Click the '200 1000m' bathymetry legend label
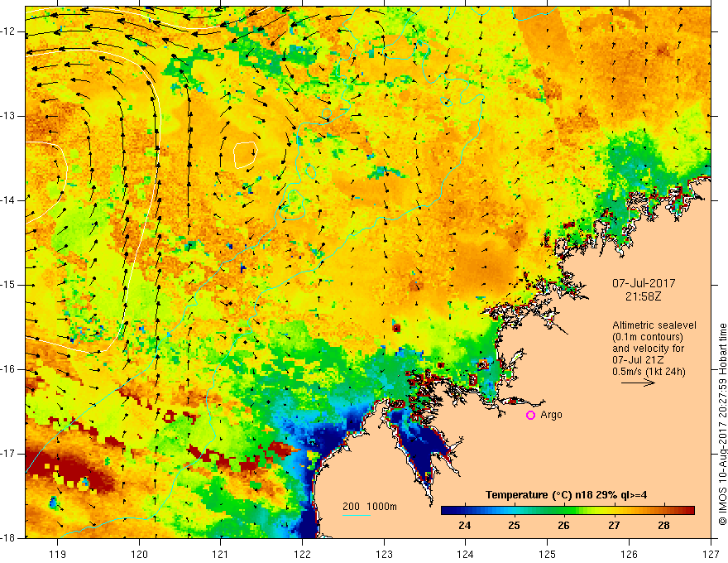728x563 pixels. pos(370,507)
